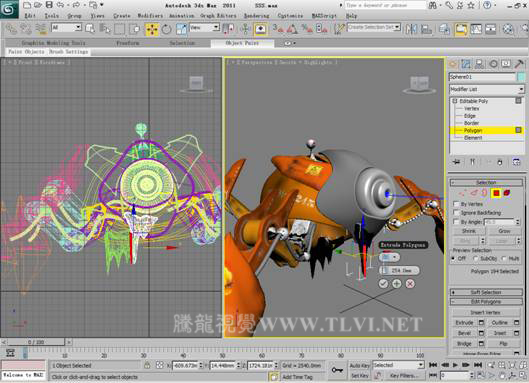
Task: Switch to the Graphite Modeling Tools tab
Action: [x=53, y=43]
